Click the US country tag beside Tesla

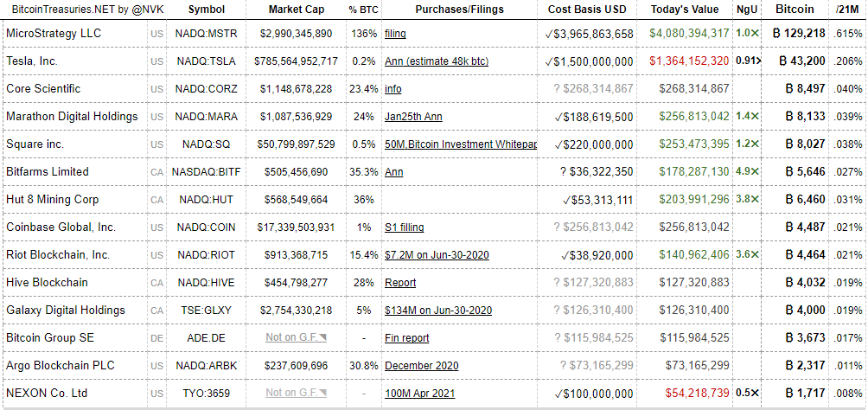(x=156, y=61)
